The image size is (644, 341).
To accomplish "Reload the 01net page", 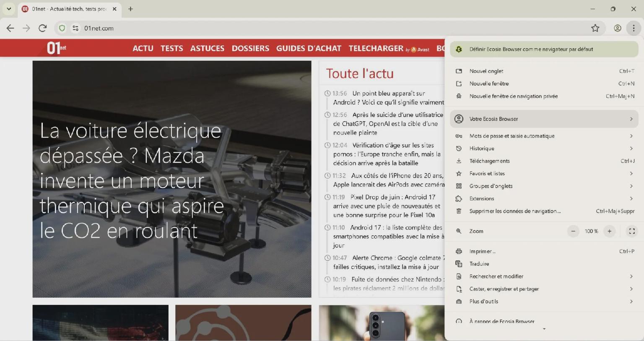I will pyautogui.click(x=42, y=28).
